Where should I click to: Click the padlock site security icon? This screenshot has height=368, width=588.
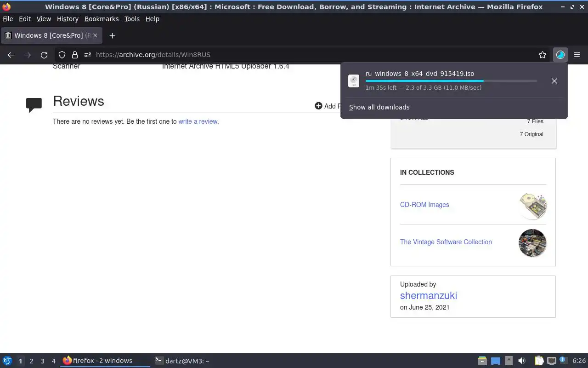(x=75, y=55)
